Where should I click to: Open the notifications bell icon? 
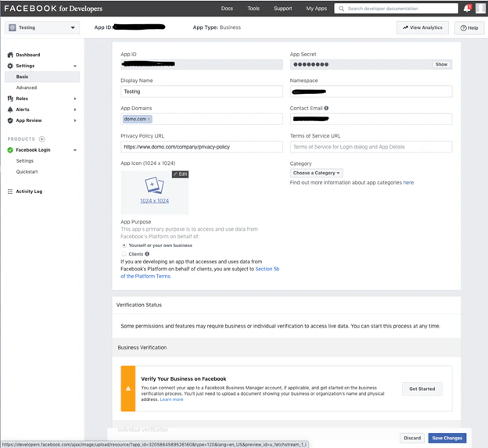click(x=467, y=9)
